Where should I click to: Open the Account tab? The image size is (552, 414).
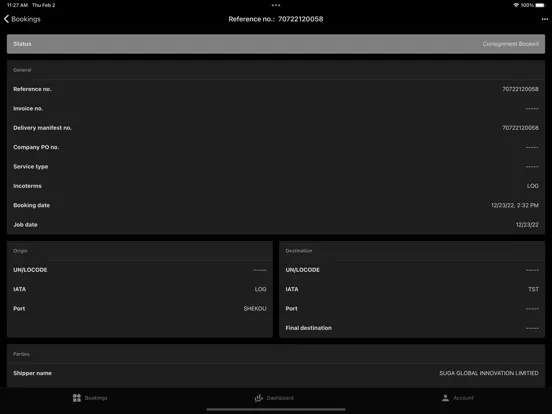pos(458,398)
